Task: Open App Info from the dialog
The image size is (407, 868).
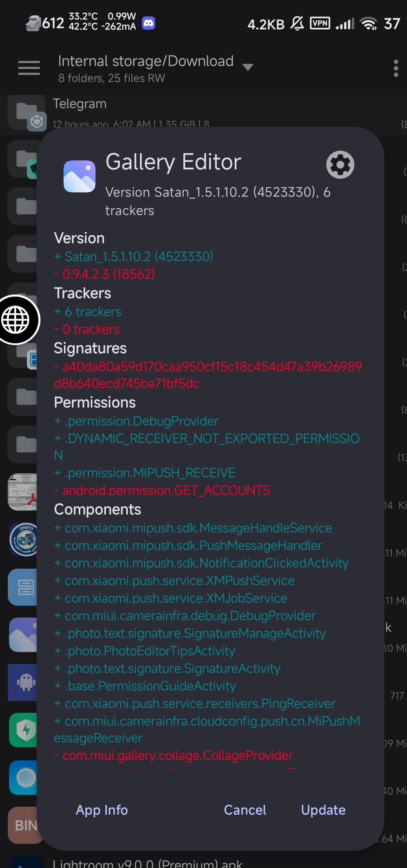Action: (x=101, y=810)
